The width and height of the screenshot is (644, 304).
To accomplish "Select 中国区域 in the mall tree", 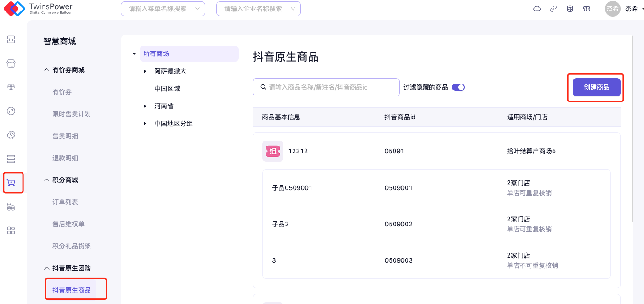I will click(x=167, y=89).
